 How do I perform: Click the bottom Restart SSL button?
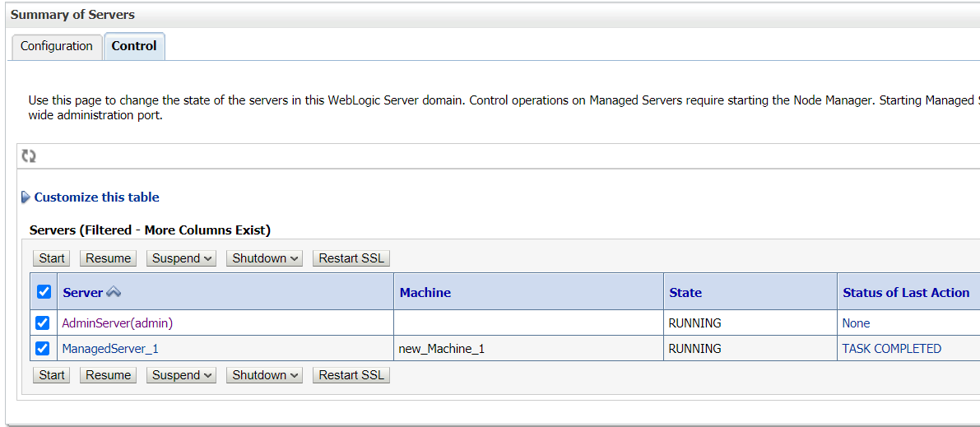[351, 375]
